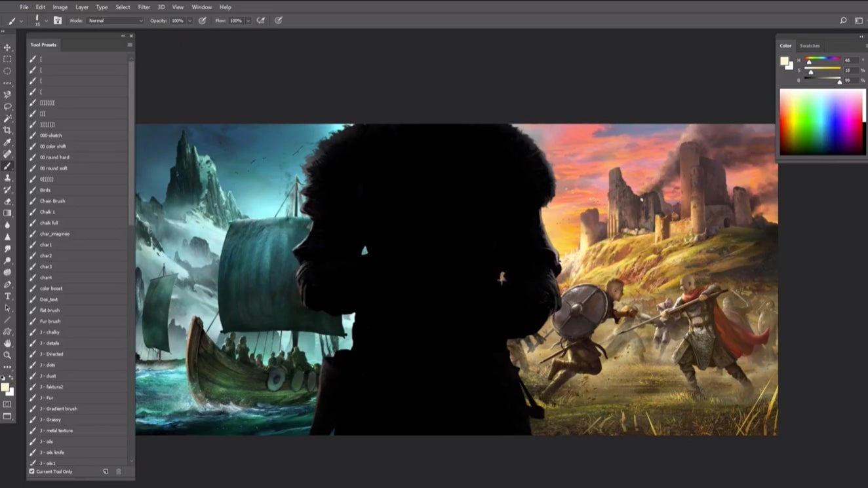Expand the Opacity slider dropdown
The image size is (868, 488).
(190, 20)
